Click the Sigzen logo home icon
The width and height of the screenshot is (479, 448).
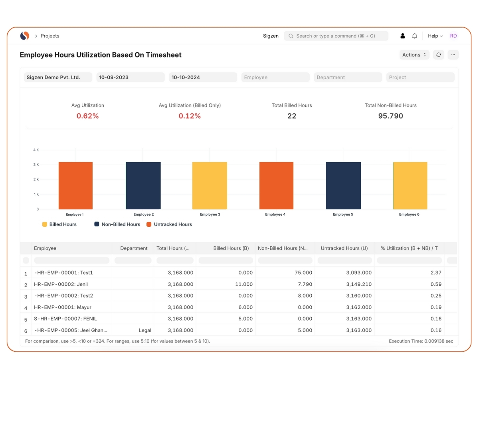coord(25,36)
